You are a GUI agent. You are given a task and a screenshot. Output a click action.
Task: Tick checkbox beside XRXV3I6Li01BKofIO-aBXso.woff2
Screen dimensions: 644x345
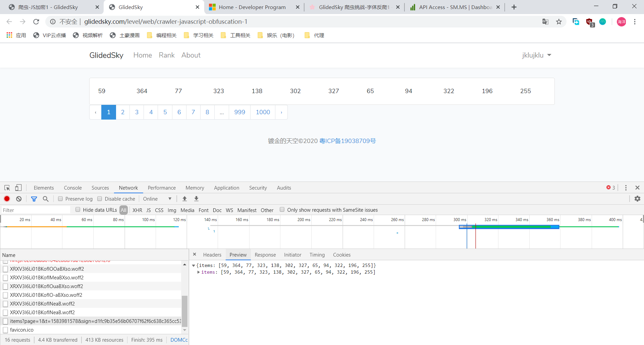point(5,295)
